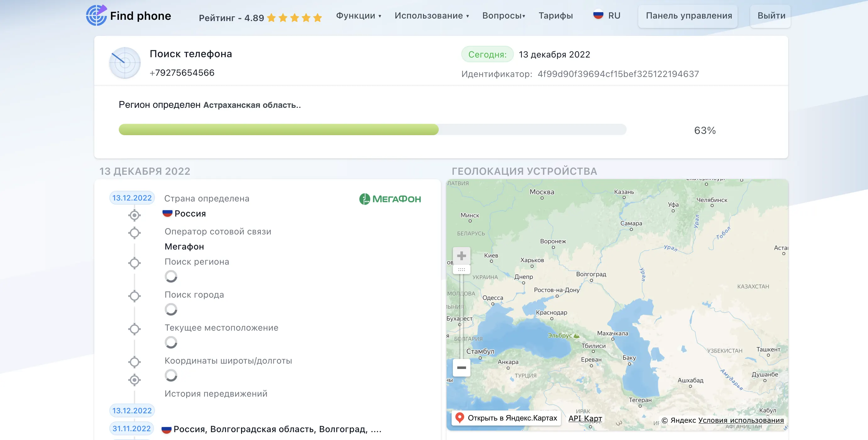
Task: Click the API Карт link
Action: (585, 418)
